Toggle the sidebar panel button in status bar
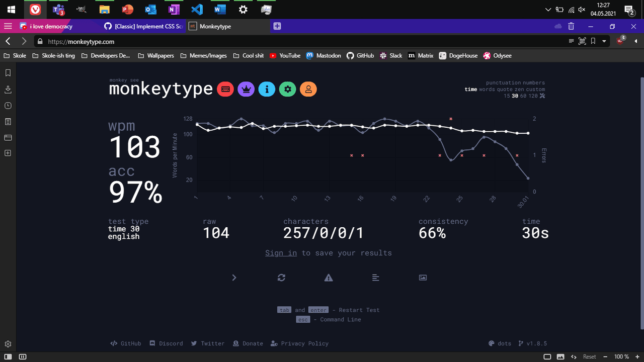This screenshot has height=362, width=644. pos(8,356)
